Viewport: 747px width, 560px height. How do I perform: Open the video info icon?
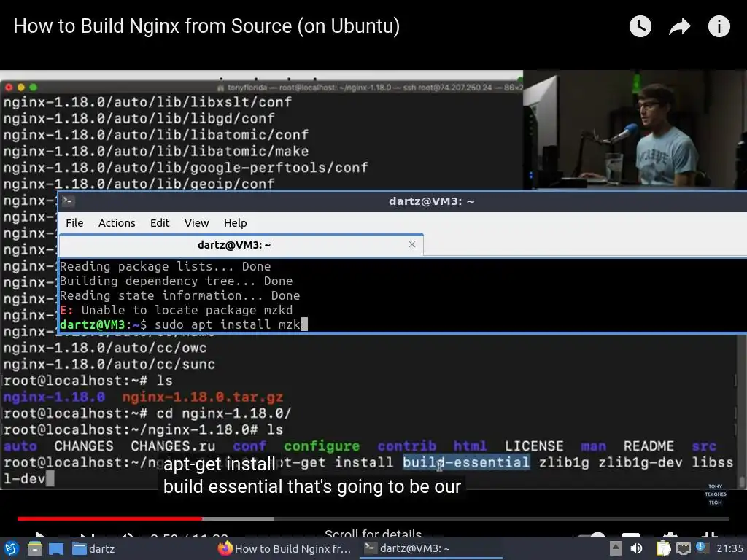click(x=719, y=26)
